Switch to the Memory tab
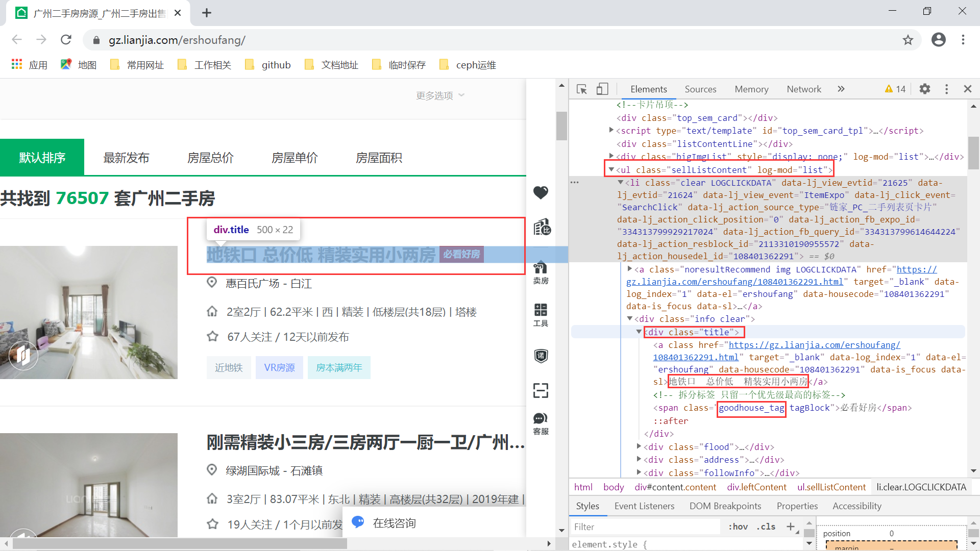980x551 pixels. click(x=751, y=89)
